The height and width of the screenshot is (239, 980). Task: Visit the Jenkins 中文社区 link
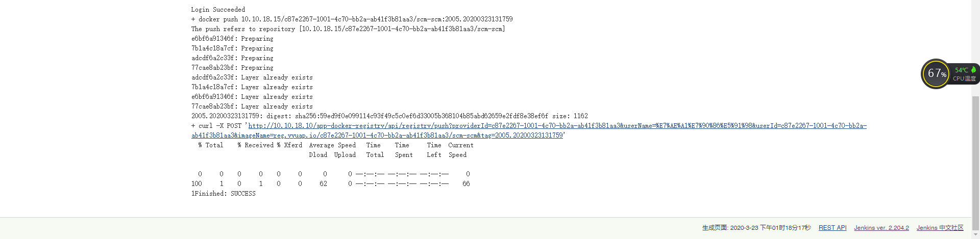[x=940, y=228]
